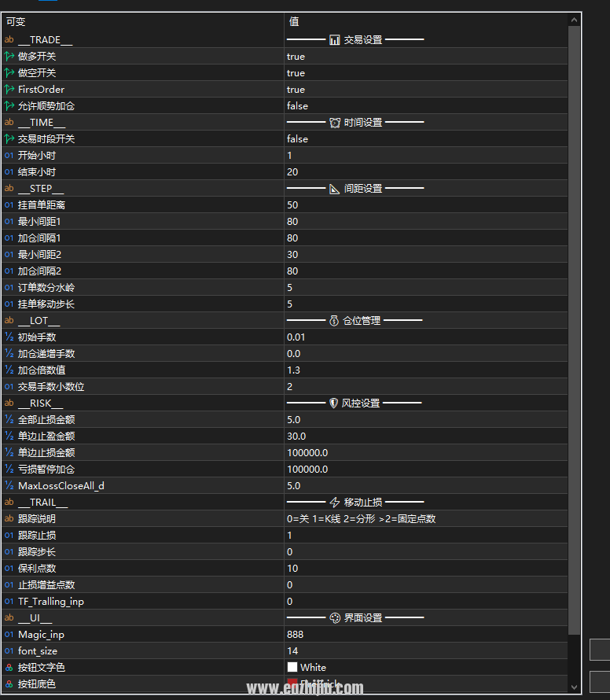Click the boolean icon beside 允许顺势加仓
Image resolution: width=610 pixels, height=700 pixels.
pos(9,106)
